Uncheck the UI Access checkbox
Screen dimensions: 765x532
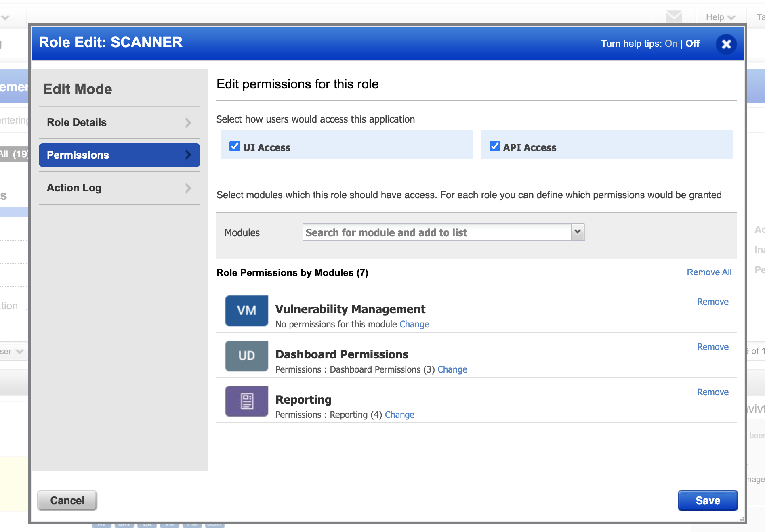pos(235,146)
